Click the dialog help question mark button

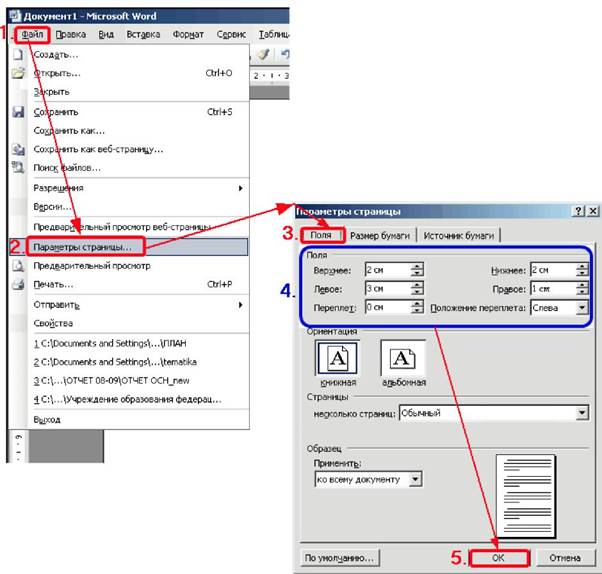[579, 211]
